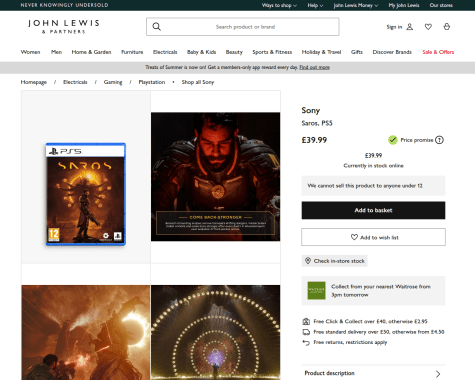Open the Saros PS5 box art image
Image resolution: width=475 pixels, height=380 pixels.
[86, 194]
